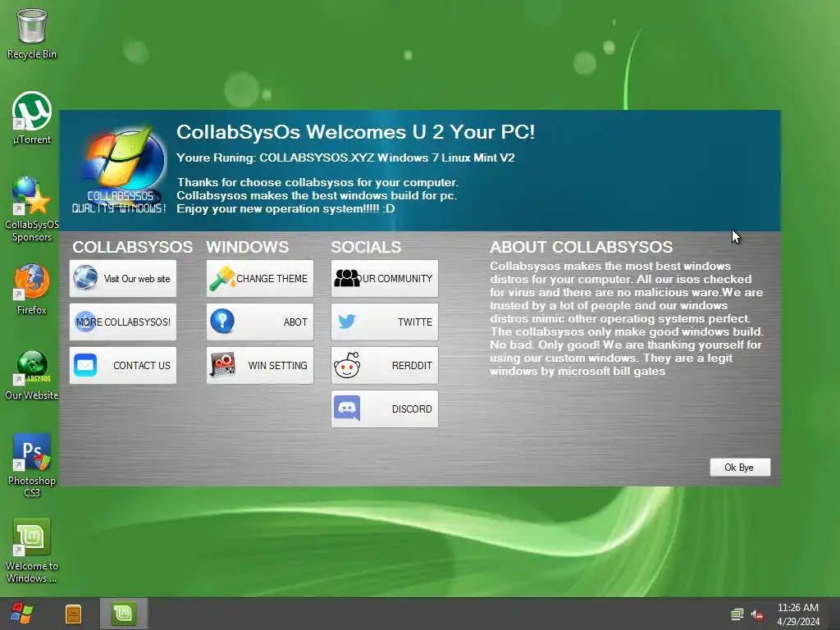Click the globe icon on Visit Our web site
This screenshot has height=630, width=840.
(85, 277)
